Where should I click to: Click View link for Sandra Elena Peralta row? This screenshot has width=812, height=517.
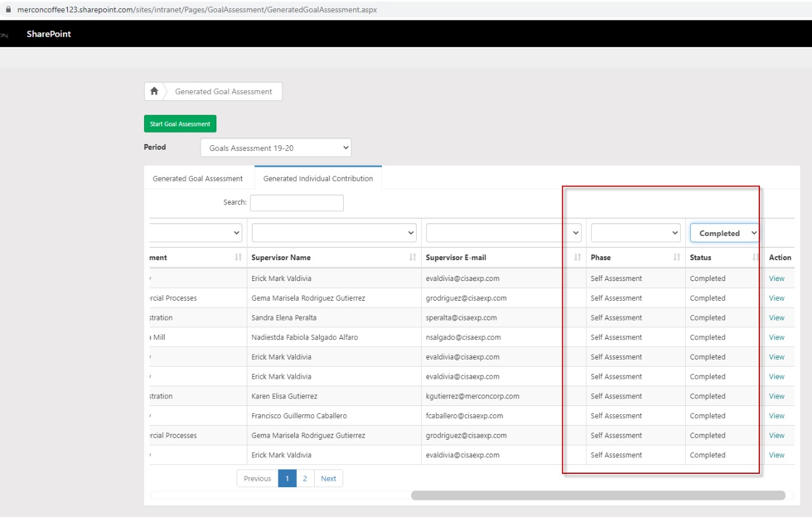[776, 318]
